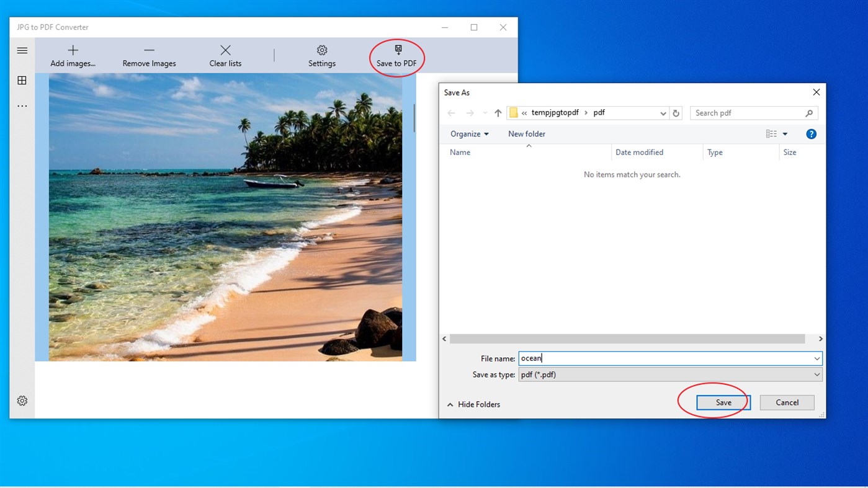Click the Help question mark icon
This screenshot has height=488, width=868.
click(x=811, y=133)
